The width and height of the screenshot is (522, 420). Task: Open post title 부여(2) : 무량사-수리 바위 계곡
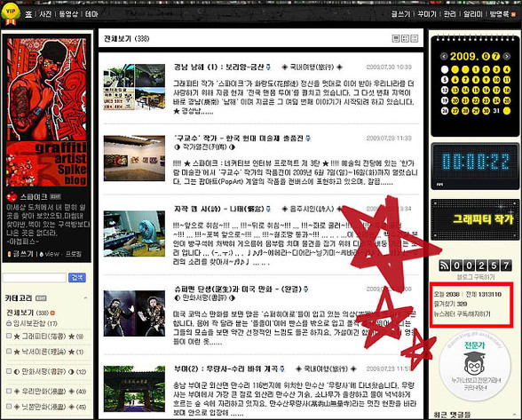[225, 368]
